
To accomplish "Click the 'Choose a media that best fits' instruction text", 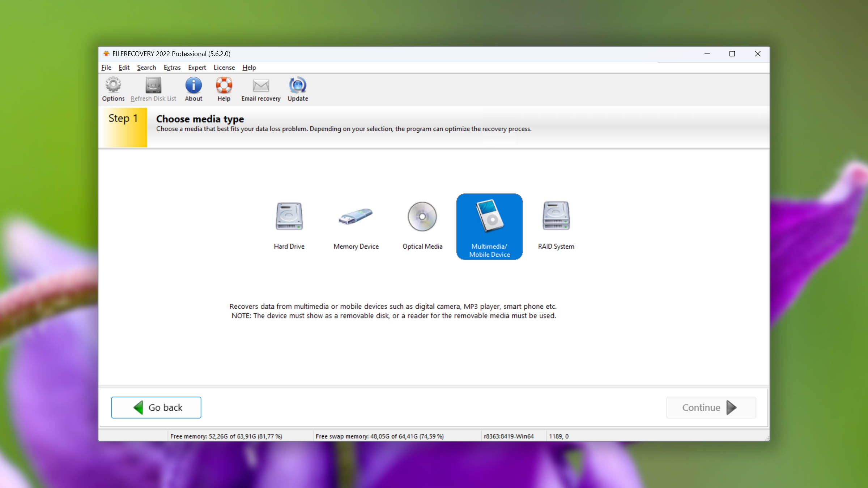I will tap(344, 129).
